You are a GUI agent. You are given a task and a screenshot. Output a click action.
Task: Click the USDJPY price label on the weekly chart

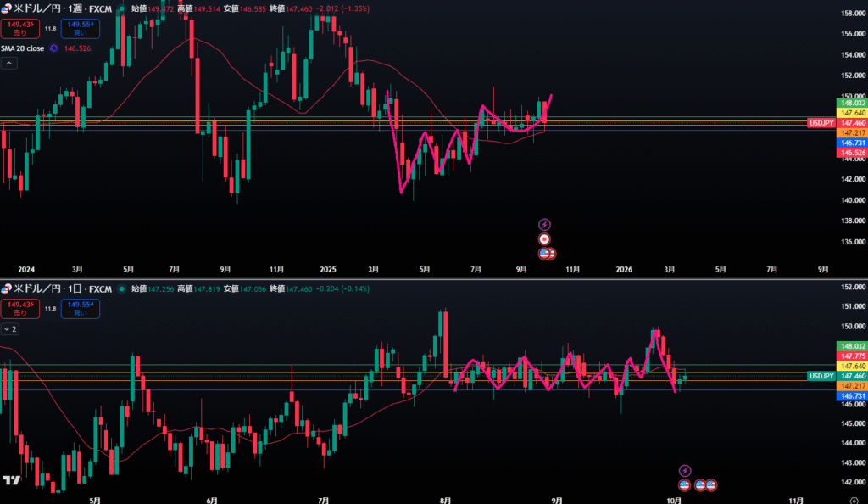click(821, 123)
